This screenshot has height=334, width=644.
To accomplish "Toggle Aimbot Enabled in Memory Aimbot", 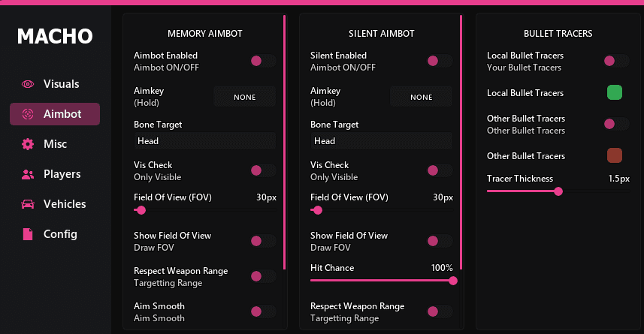I will [263, 61].
